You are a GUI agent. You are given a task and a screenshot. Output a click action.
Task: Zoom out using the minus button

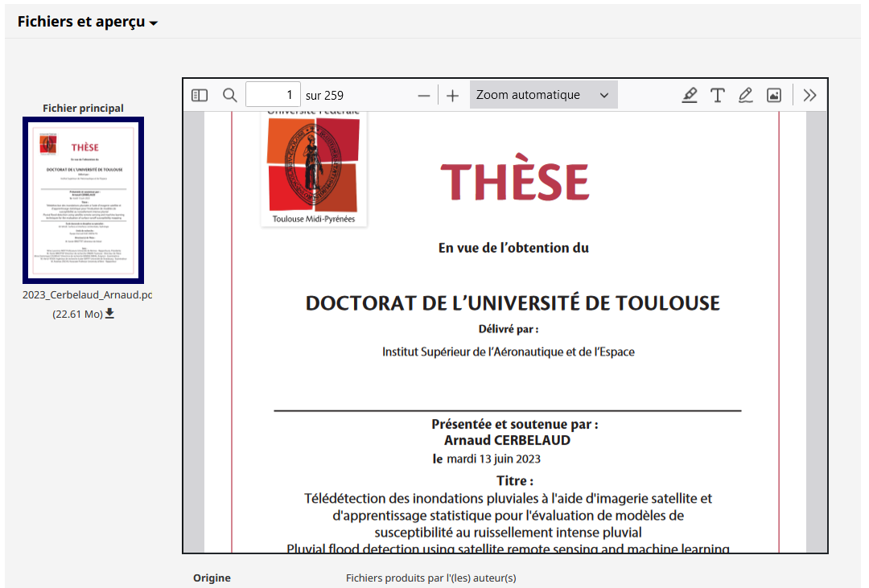(x=424, y=96)
